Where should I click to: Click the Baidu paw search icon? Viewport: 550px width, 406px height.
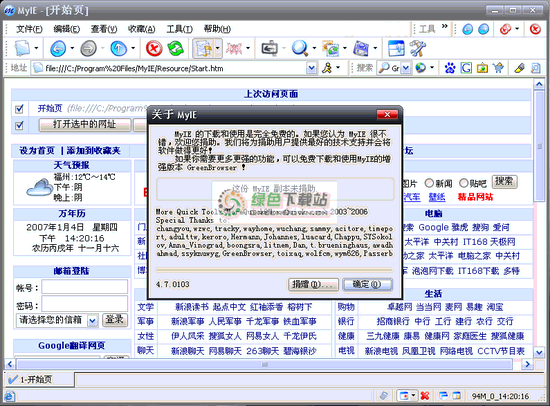[x=449, y=68]
